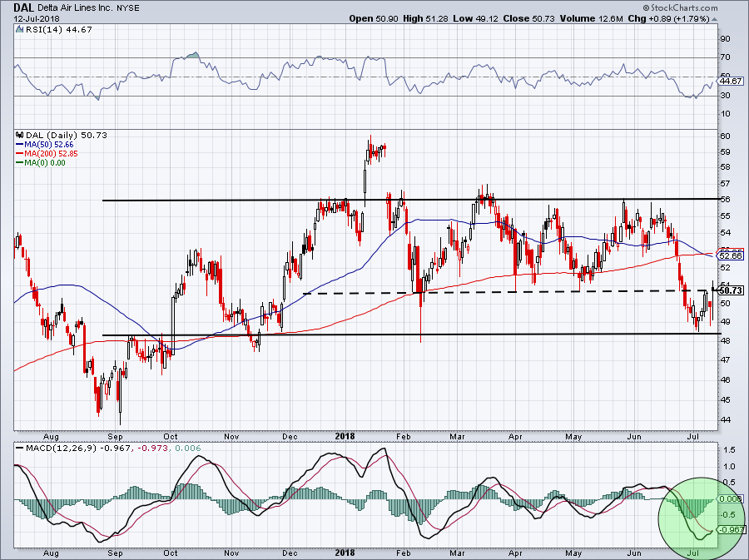Click the 60 price axis label

[x=725, y=136]
